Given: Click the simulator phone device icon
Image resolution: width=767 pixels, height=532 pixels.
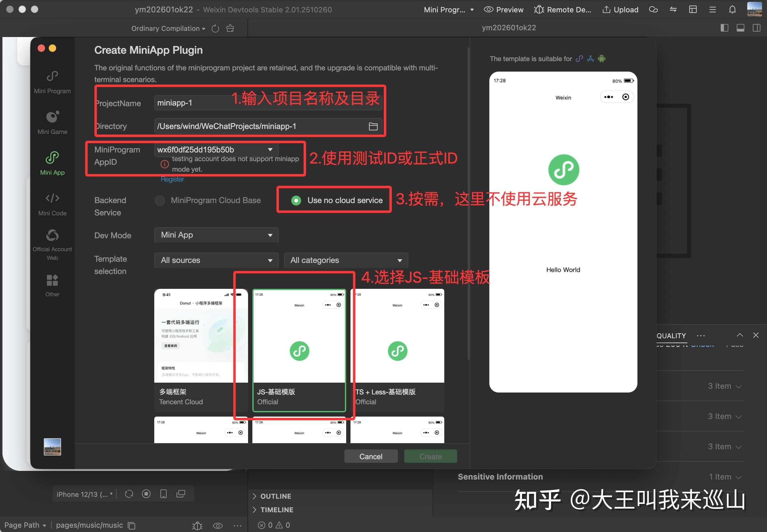Looking at the screenshot, I should [x=163, y=494].
